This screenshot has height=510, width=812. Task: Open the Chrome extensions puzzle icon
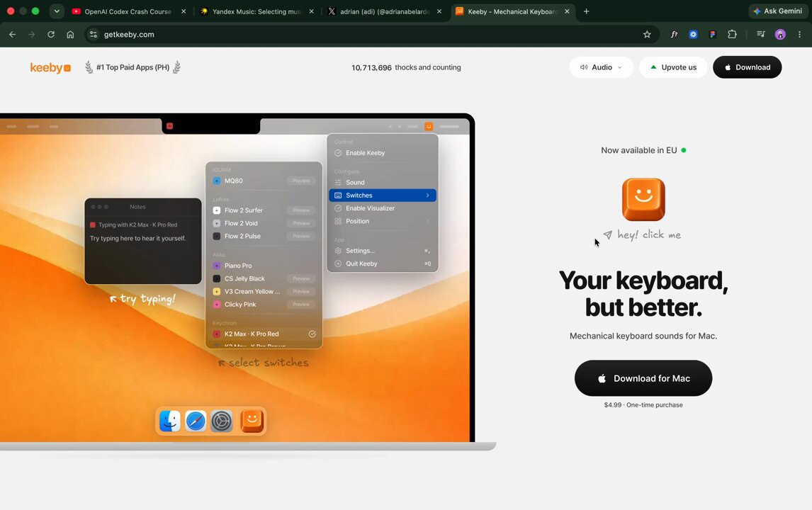click(x=732, y=34)
